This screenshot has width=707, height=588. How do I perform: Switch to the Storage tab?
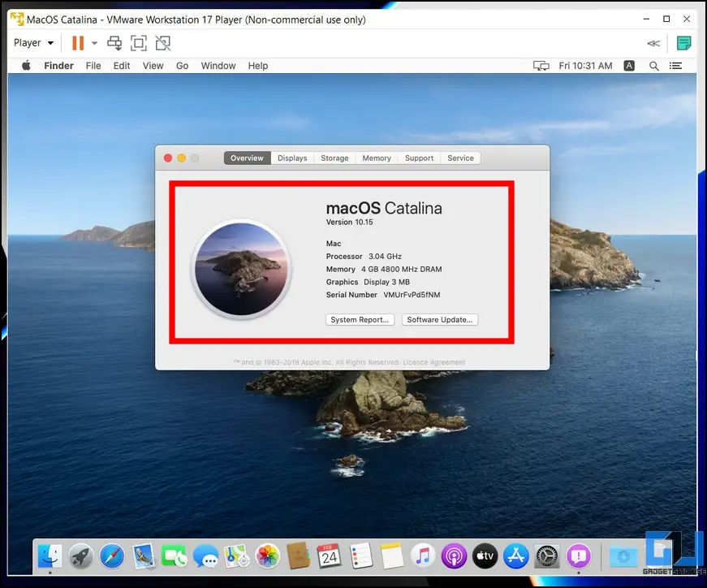[334, 158]
